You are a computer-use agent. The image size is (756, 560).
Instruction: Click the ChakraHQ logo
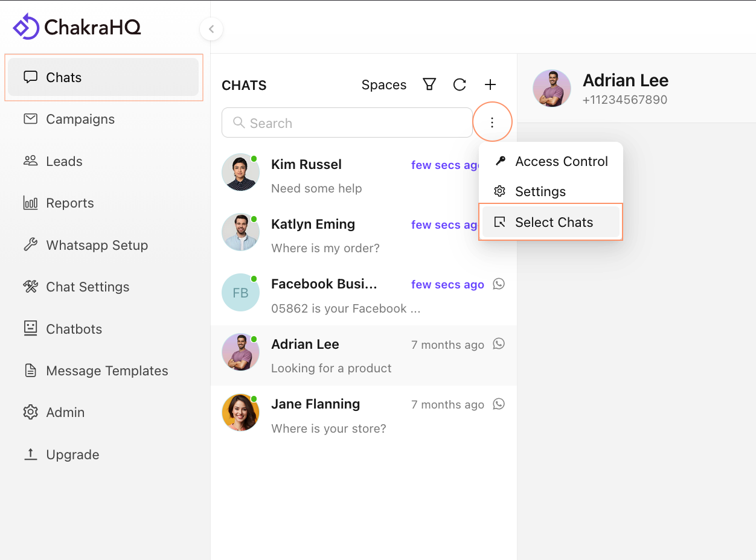[x=77, y=27]
